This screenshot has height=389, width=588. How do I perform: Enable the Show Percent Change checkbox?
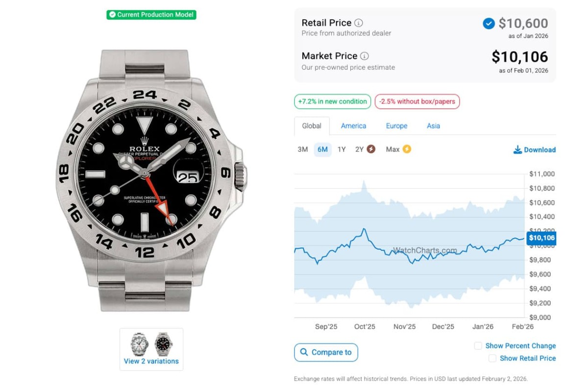[478, 346]
